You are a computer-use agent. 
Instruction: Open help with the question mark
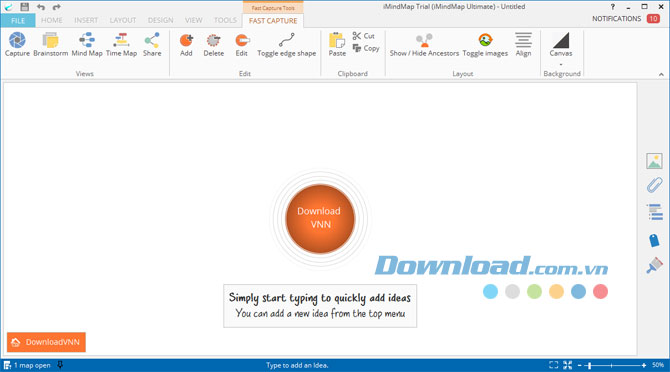click(613, 7)
